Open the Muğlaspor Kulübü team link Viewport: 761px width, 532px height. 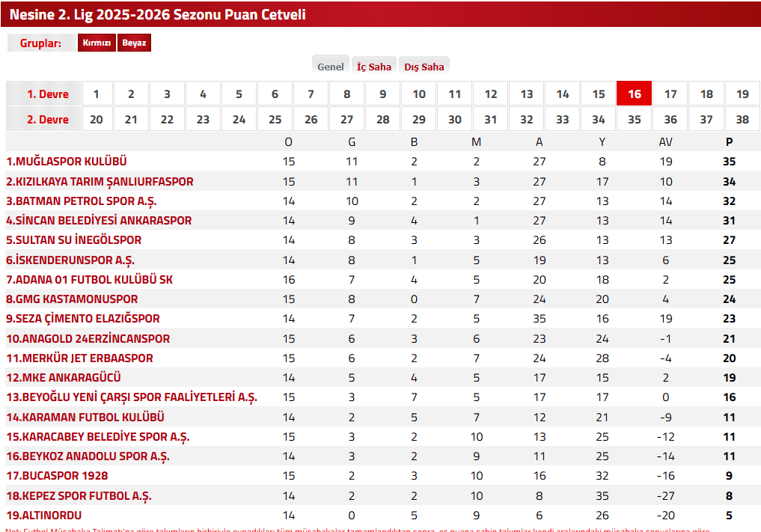[67, 162]
